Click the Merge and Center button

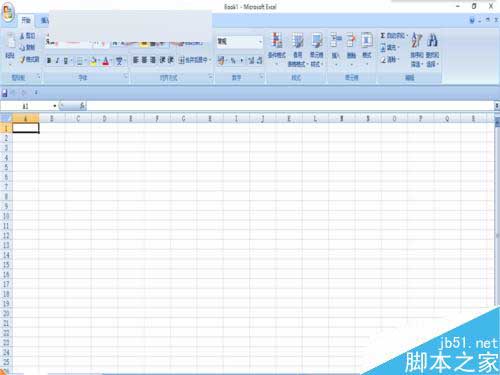(x=194, y=60)
